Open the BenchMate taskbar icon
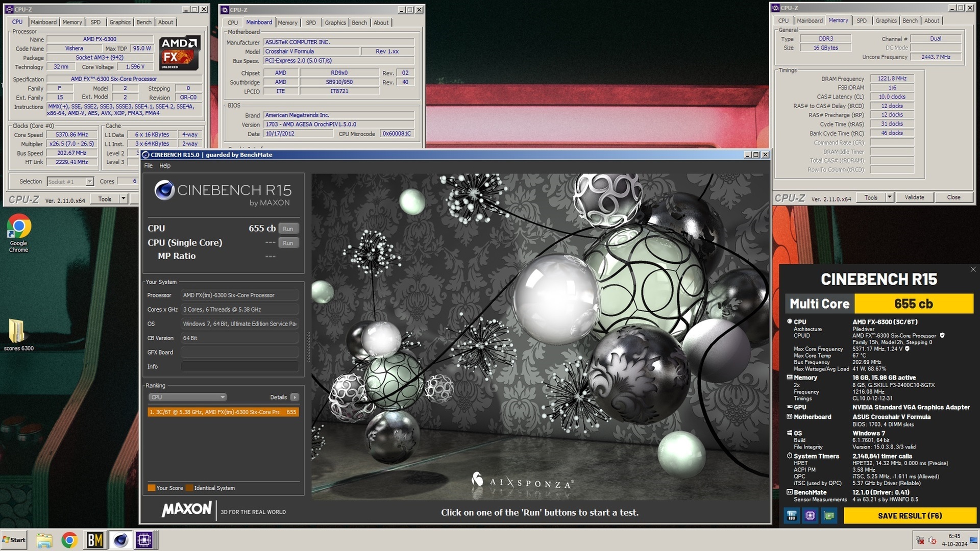Viewport: 980px width, 551px height. click(95, 540)
